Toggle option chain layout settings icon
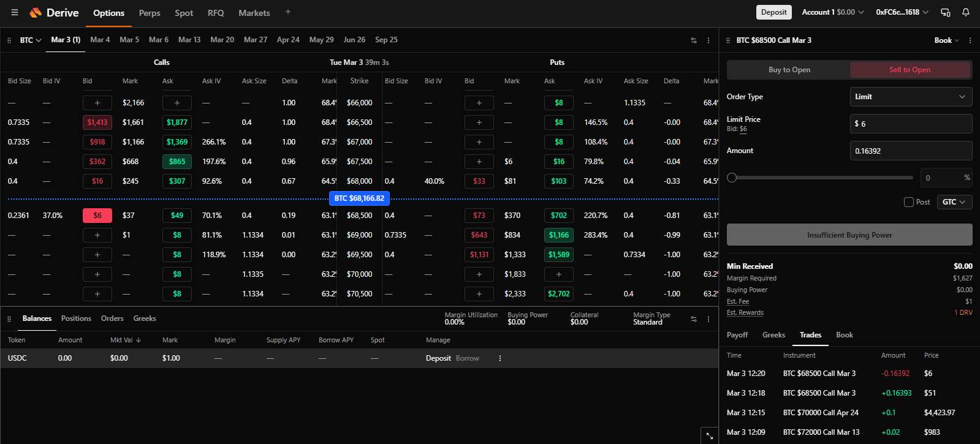 click(x=694, y=40)
